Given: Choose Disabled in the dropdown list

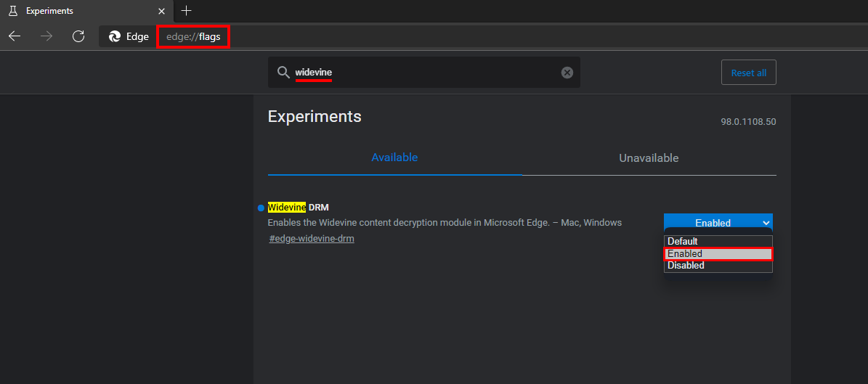Looking at the screenshot, I should pos(718,266).
